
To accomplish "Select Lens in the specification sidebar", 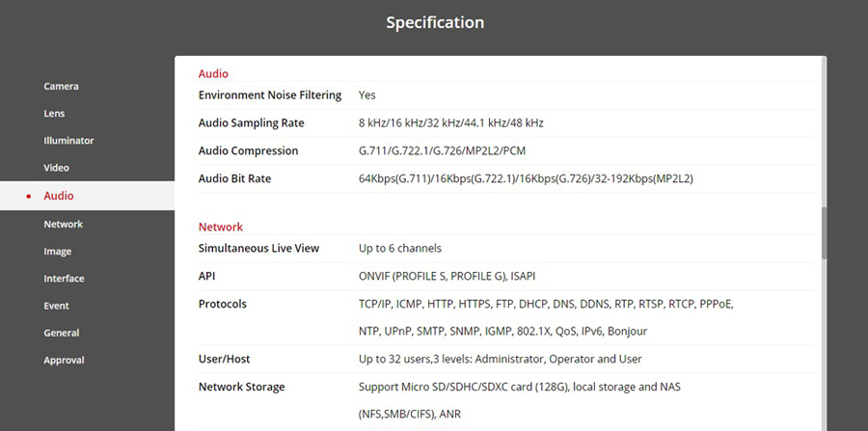I will coord(54,114).
